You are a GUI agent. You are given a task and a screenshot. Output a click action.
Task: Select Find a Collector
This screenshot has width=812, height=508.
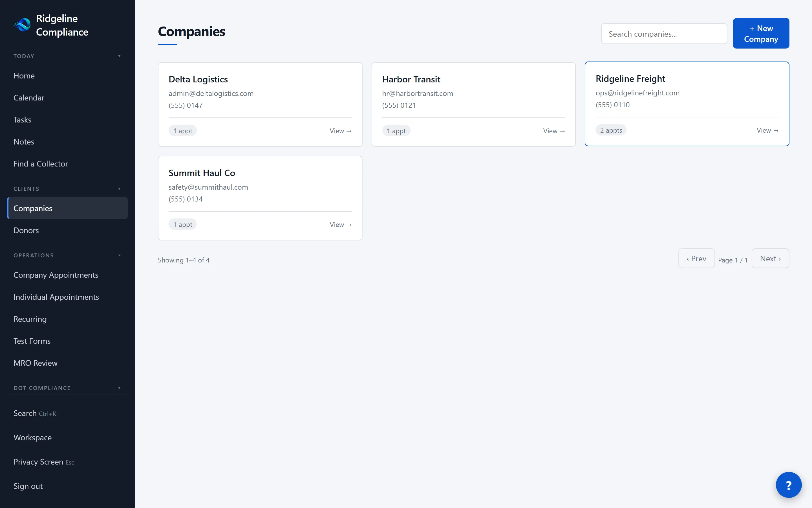[x=67, y=164]
